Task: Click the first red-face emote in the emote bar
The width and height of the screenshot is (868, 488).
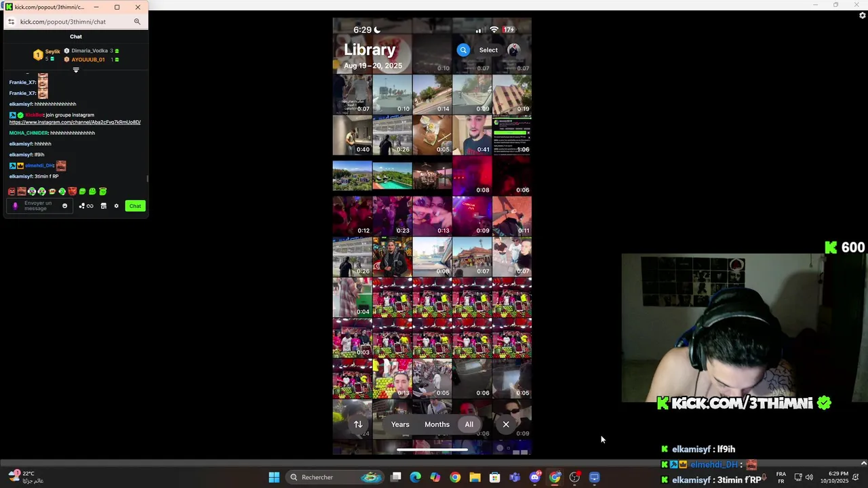Action: pos(12,192)
